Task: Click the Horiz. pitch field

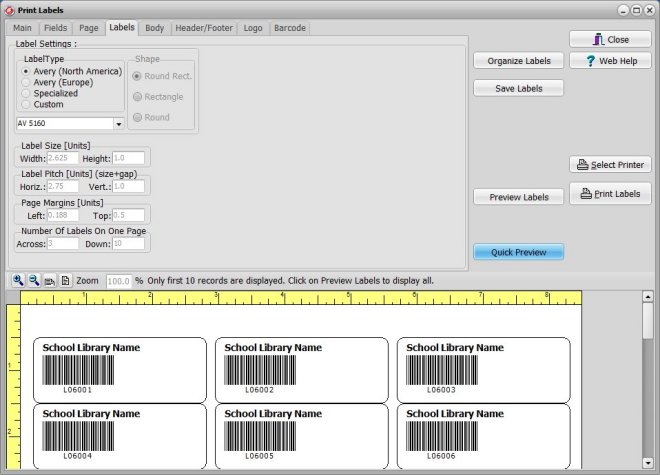Action: pyautogui.click(x=63, y=187)
